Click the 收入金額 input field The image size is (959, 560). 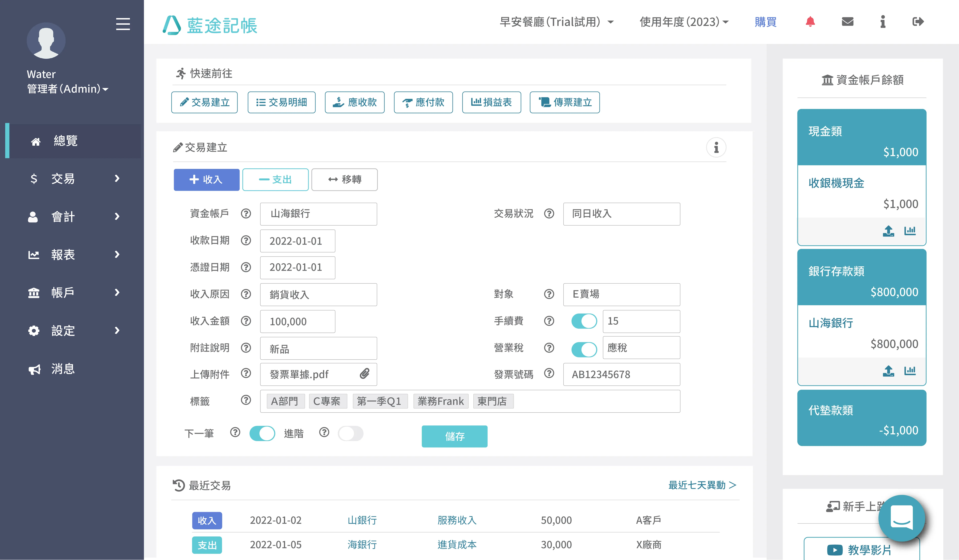[298, 322]
